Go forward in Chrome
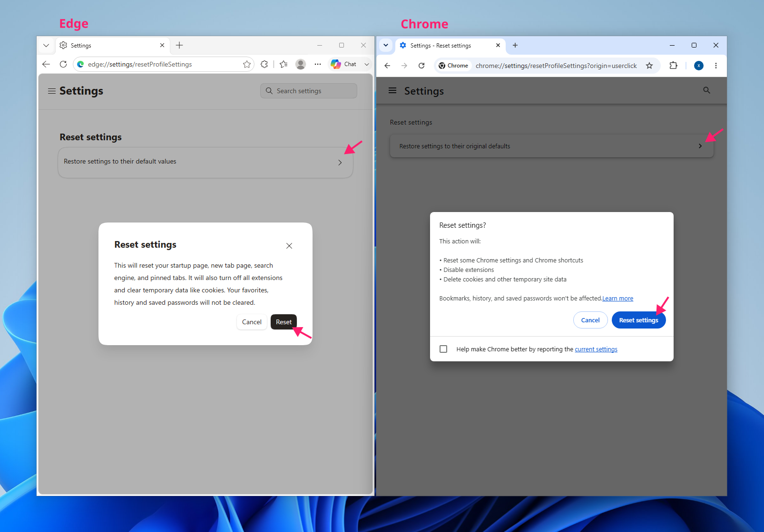The width and height of the screenshot is (764, 532). [404, 66]
